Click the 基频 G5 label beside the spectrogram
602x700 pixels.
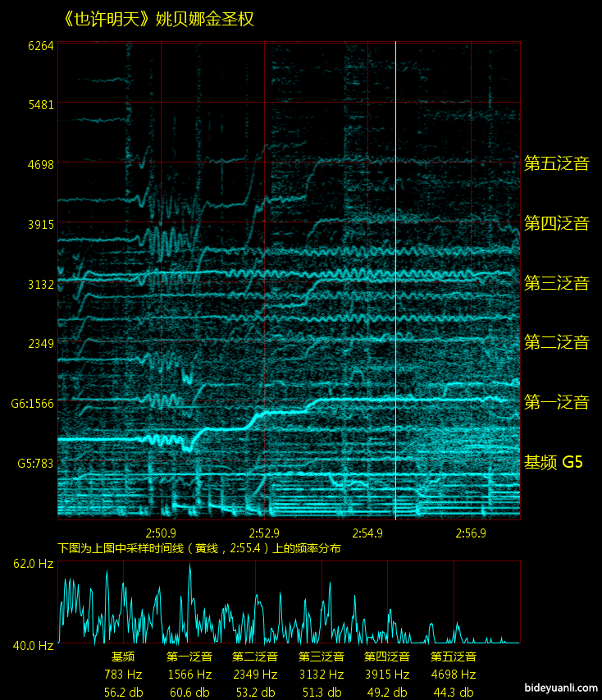tap(554, 462)
